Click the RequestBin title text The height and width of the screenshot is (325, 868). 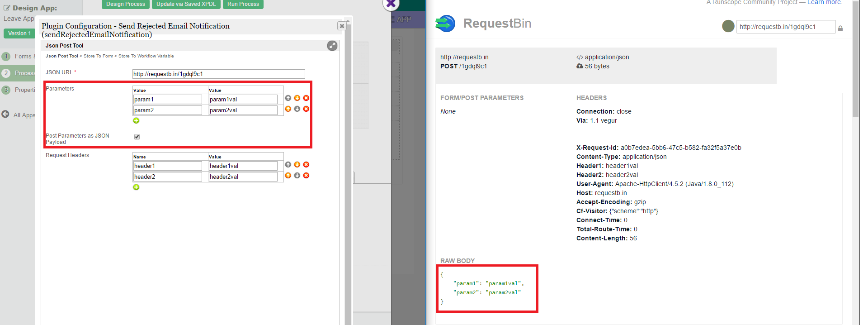(x=497, y=23)
